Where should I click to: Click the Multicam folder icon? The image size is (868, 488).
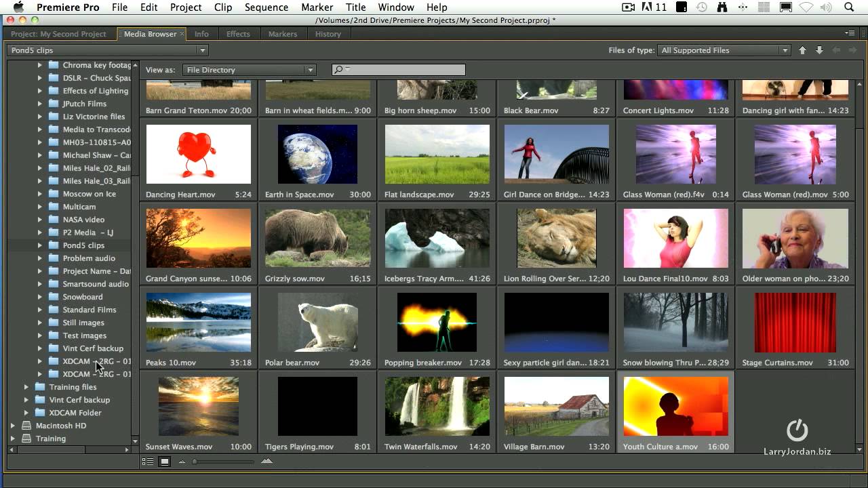pos(54,207)
